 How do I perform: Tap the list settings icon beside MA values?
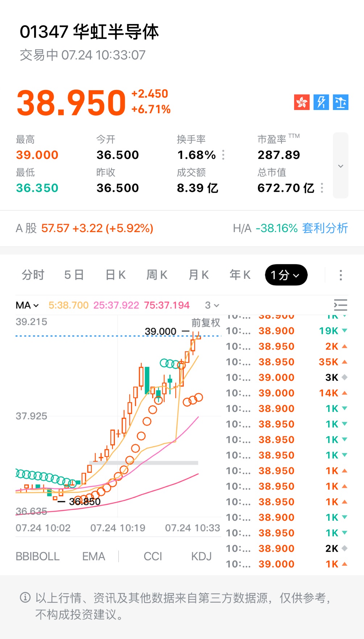pos(340,305)
